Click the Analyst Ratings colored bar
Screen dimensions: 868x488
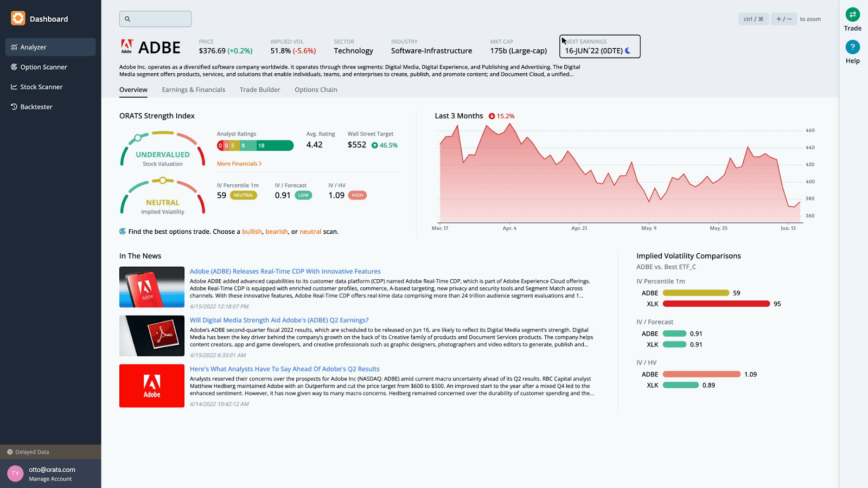pyautogui.click(x=255, y=145)
